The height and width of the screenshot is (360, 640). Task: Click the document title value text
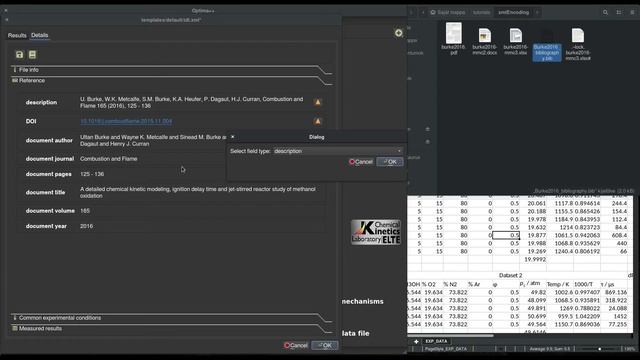click(198, 193)
